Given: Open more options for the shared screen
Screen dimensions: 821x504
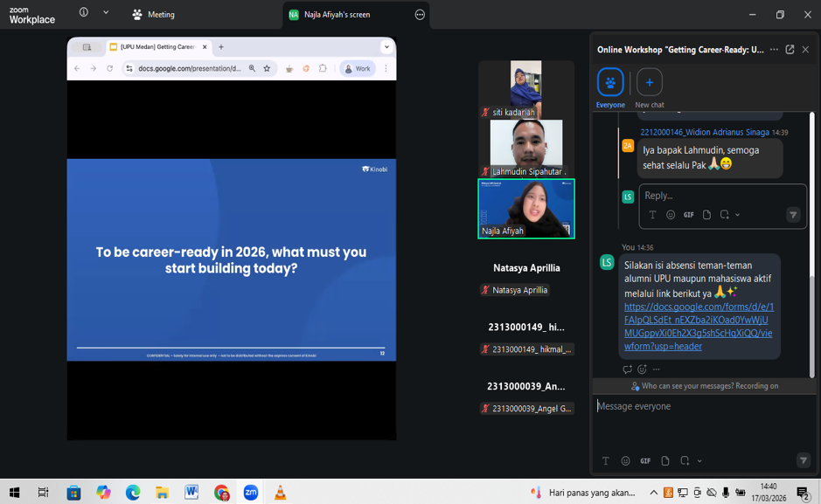Looking at the screenshot, I should coord(420,15).
